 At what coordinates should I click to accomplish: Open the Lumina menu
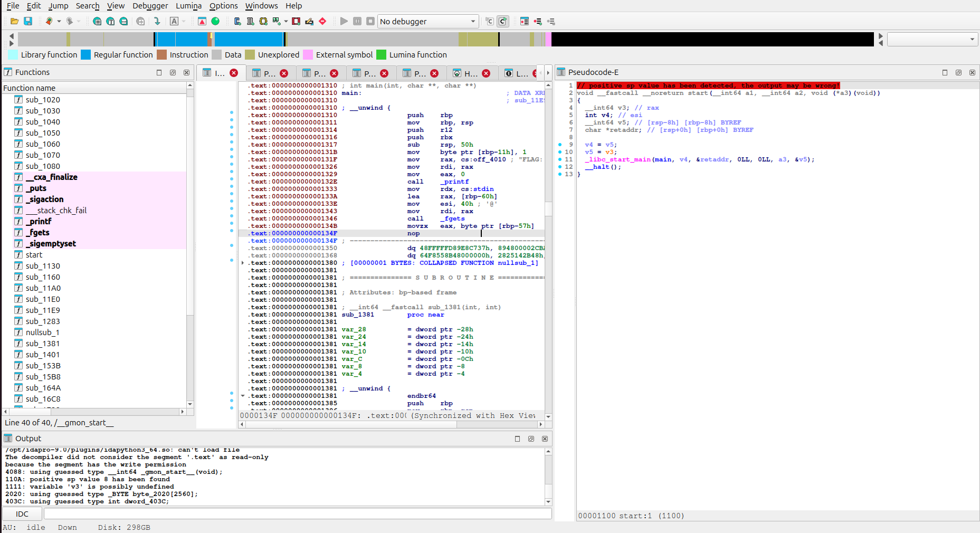pyautogui.click(x=188, y=6)
